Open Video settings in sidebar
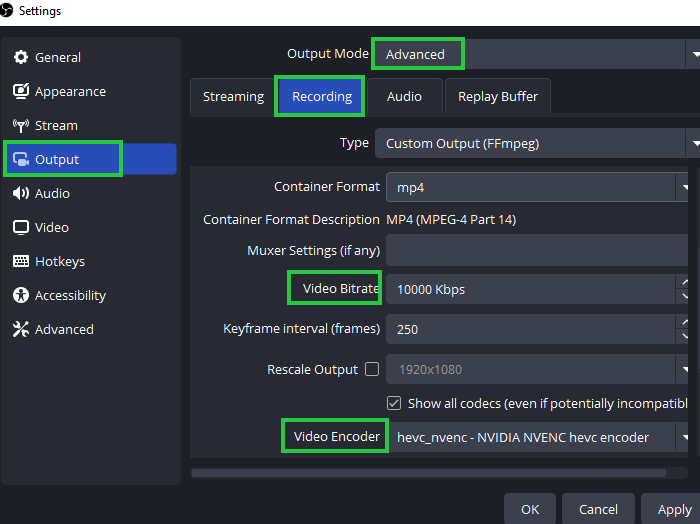This screenshot has width=700, height=524. pyautogui.click(x=91, y=227)
